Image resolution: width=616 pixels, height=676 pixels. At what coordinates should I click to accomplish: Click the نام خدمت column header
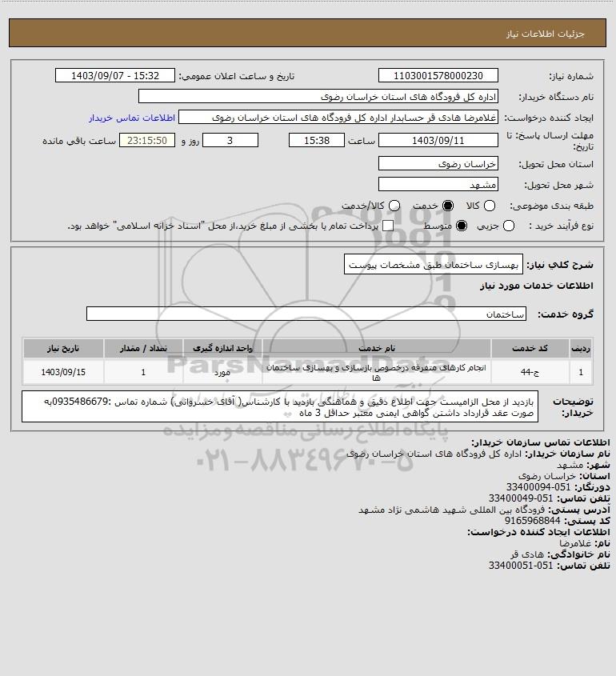(x=376, y=348)
